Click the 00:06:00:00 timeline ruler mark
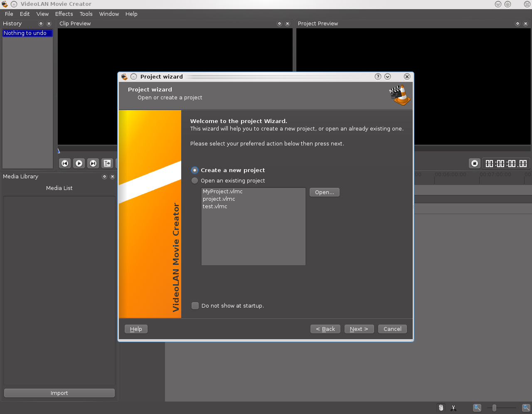 (451, 175)
